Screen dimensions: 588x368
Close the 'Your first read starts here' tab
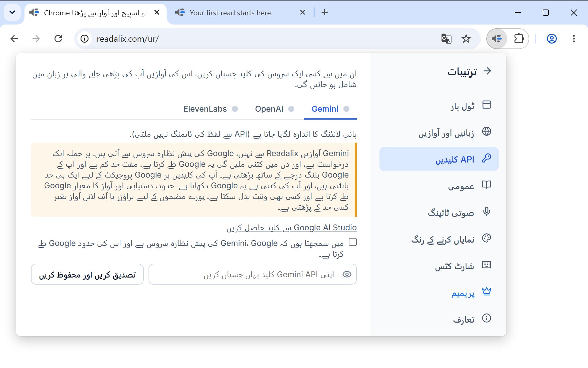(303, 12)
